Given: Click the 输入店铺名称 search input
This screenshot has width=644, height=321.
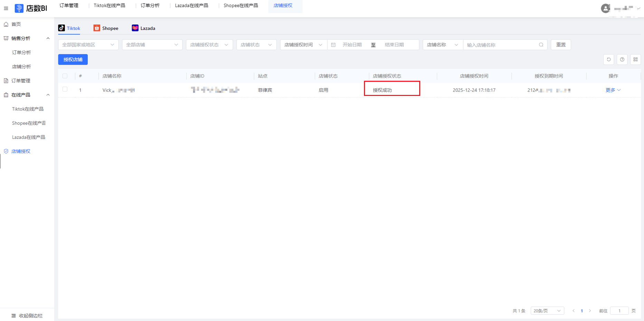Looking at the screenshot, I should (x=501, y=45).
